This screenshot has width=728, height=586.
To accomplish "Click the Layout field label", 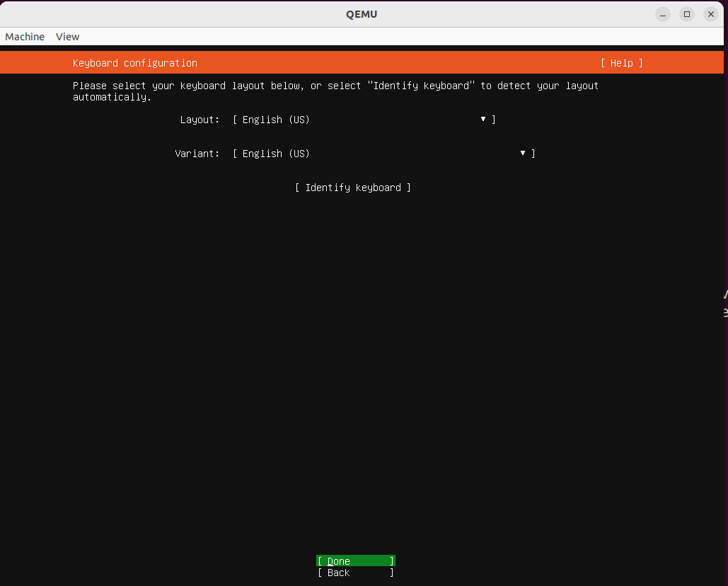I will click(200, 120).
